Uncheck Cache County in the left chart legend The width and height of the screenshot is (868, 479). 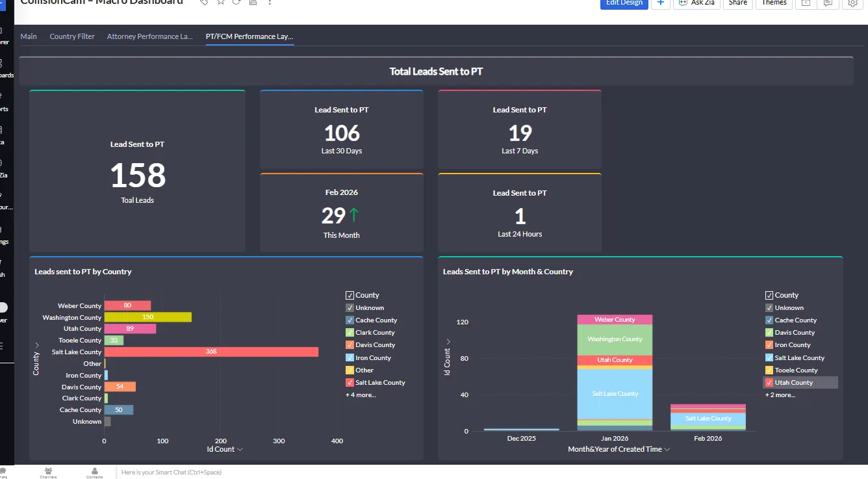tap(350, 320)
